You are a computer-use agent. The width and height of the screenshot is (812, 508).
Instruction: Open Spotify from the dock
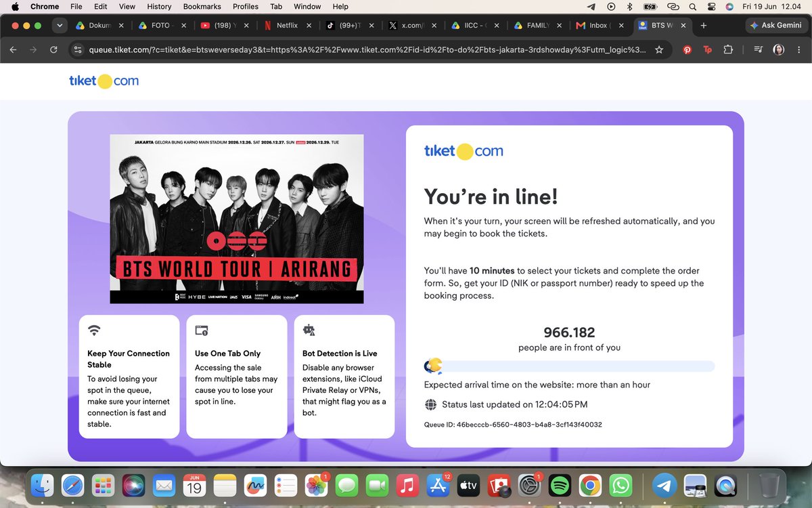point(559,485)
